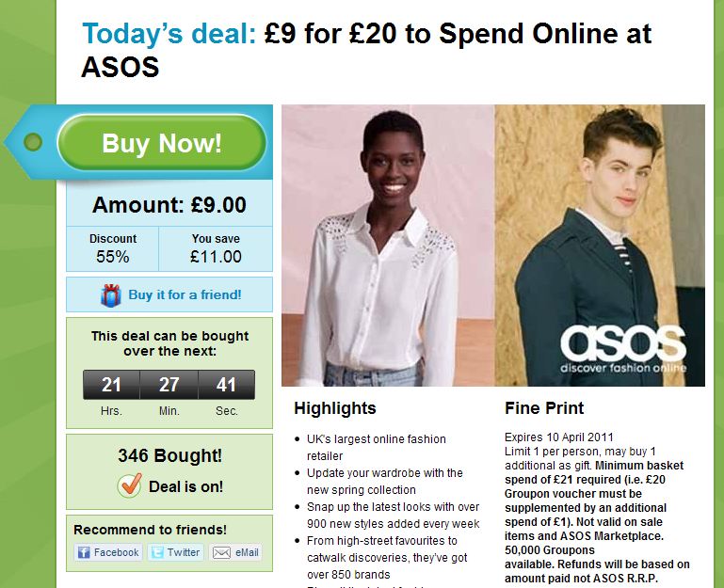Screen dimensions: 724x588
Task: Click the orange checkmark Deal is on icon
Action: pos(130,485)
